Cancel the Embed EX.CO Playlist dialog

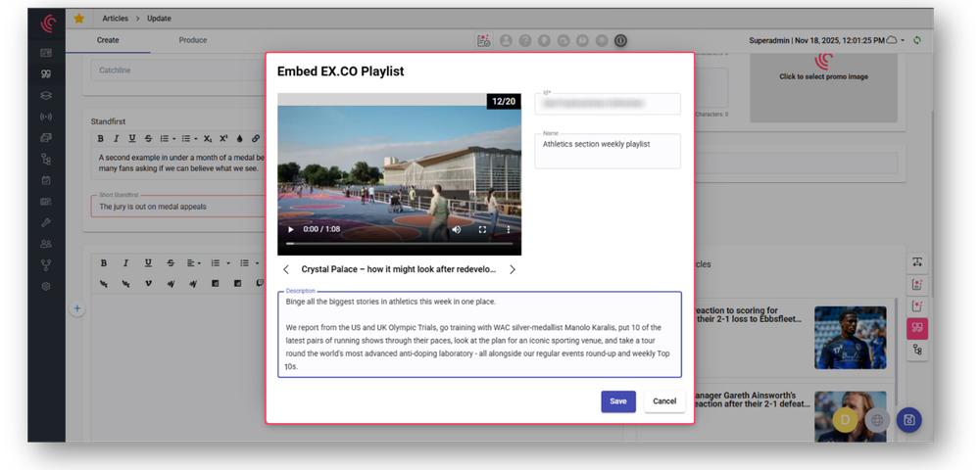pos(664,401)
